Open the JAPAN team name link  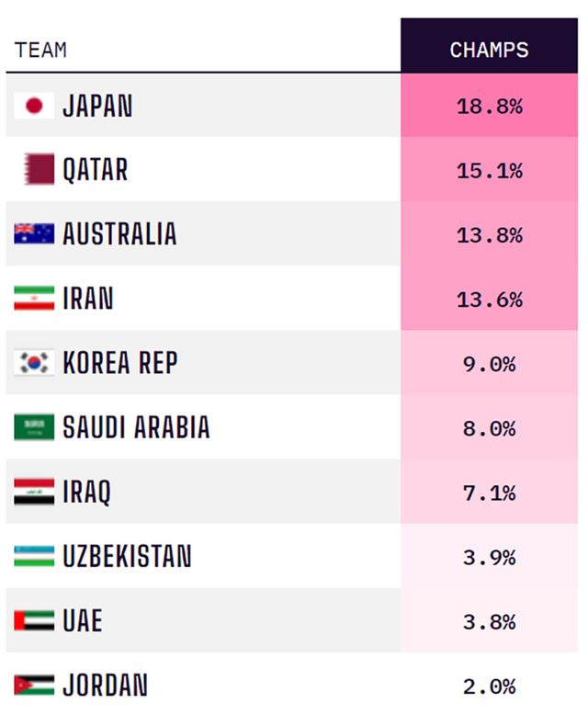pyautogui.click(x=97, y=106)
